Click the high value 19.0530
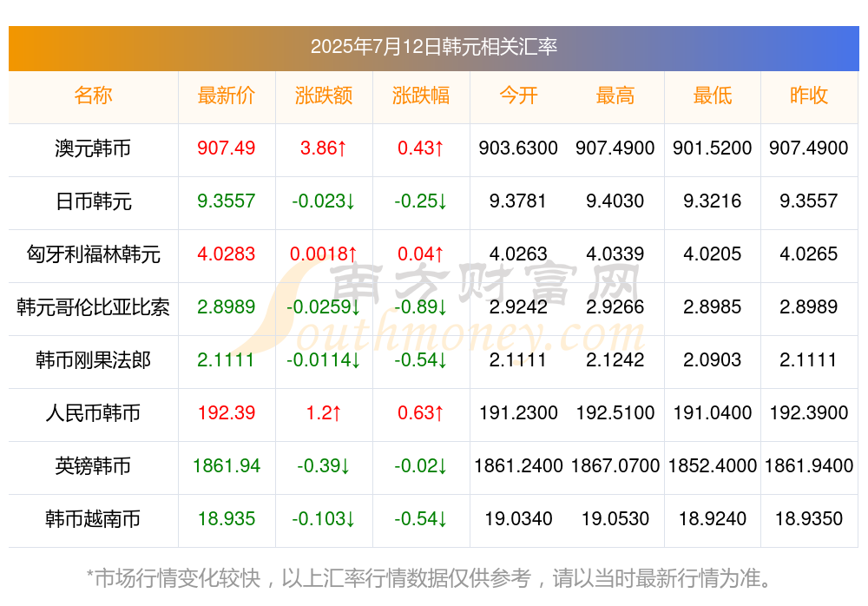Screen dimensions: 868x606 [x=615, y=519]
